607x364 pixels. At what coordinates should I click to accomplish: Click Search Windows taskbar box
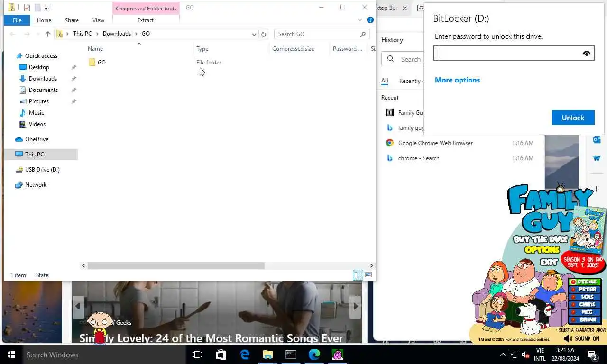[104, 355]
